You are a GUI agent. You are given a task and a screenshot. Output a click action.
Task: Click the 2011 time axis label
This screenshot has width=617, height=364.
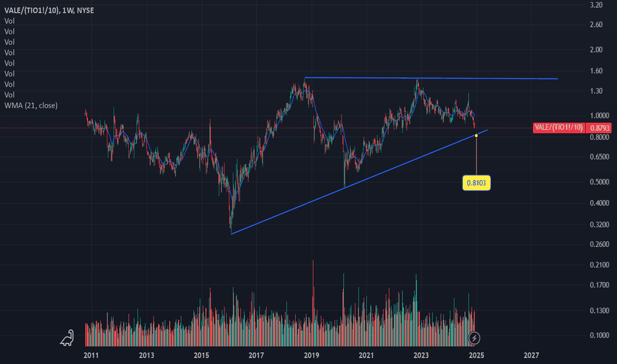[x=91, y=355]
